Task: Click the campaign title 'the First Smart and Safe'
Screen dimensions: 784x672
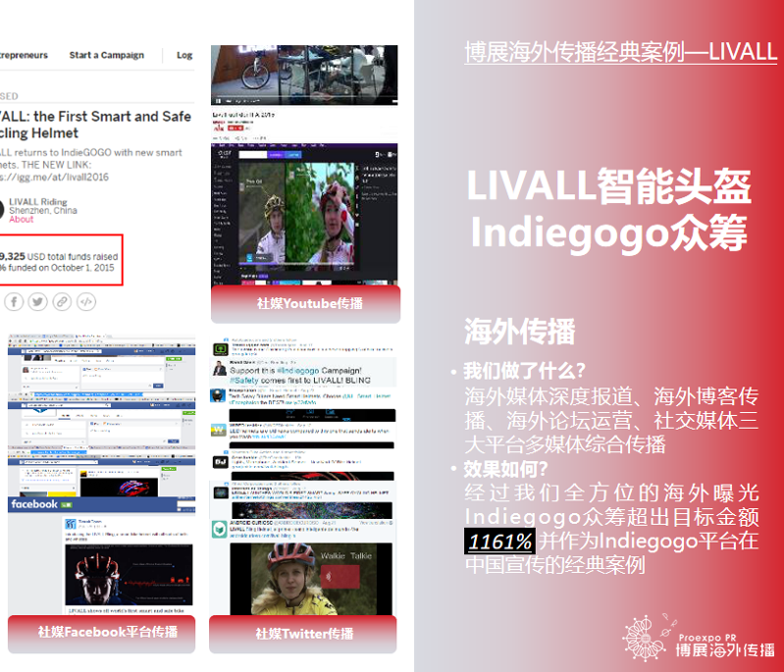Action: click(113, 117)
